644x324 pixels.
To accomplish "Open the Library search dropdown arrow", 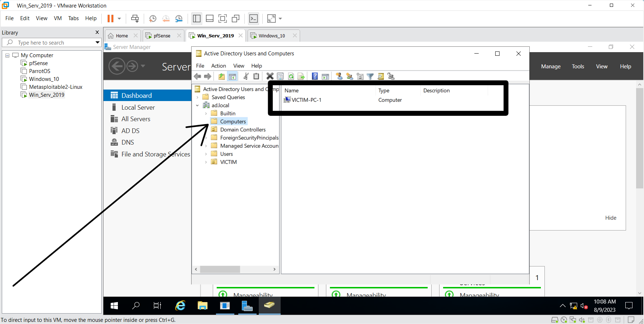I will pyautogui.click(x=97, y=42).
